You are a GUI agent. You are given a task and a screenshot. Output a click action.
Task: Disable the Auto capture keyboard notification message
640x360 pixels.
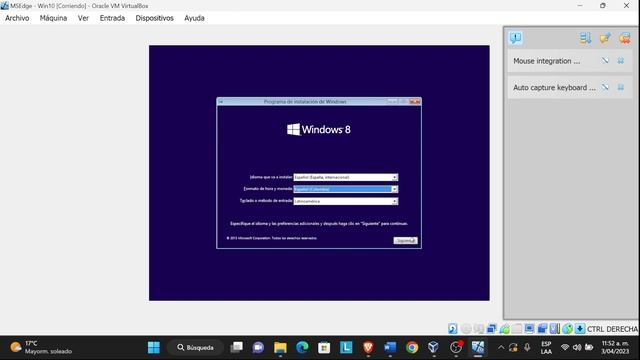tap(605, 87)
